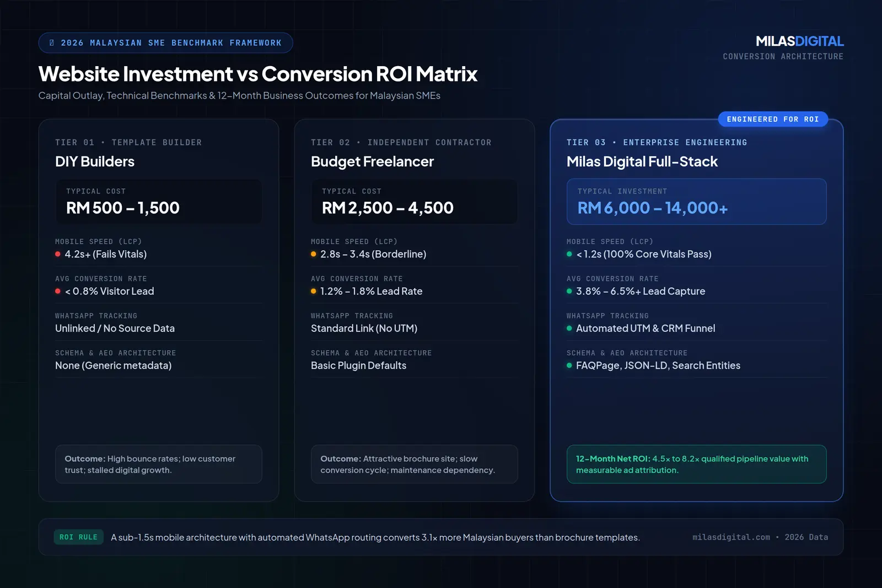Click the "TIER 02 · INDEPENDENT CONTRACTOR" label
Screen dimensions: 882x588
click(x=401, y=142)
